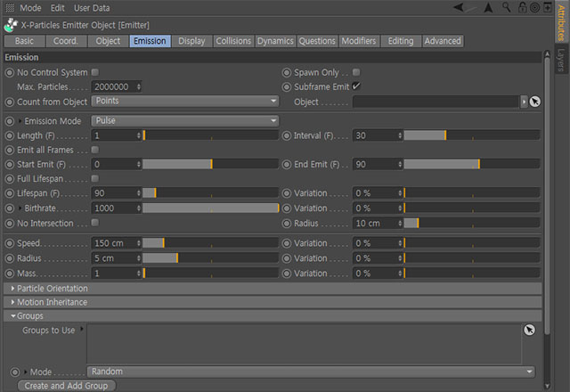Screen dimensions: 570x392
Task: Open the Attributes side panel tab
Action: (561, 22)
